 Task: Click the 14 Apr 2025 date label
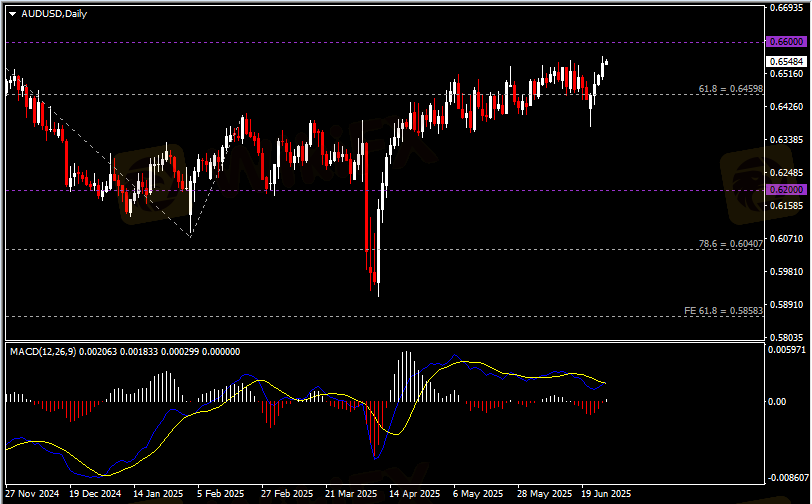point(414,494)
